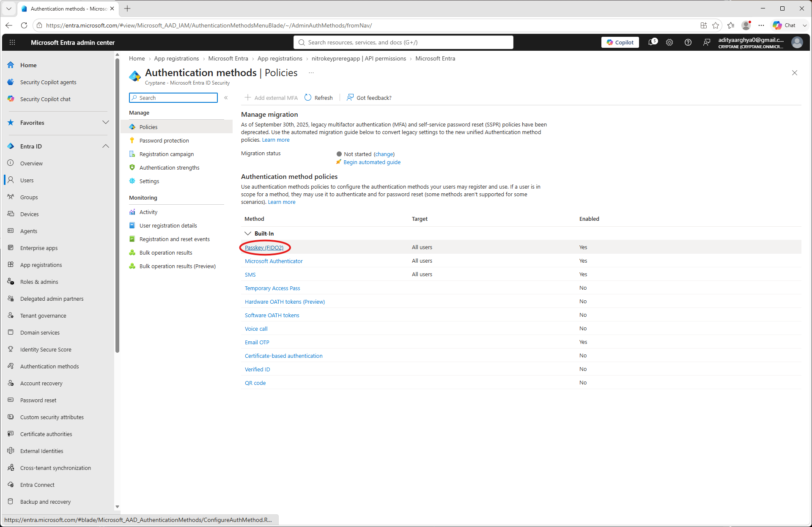
Task: Open the app launcher waffle icon
Action: point(12,42)
